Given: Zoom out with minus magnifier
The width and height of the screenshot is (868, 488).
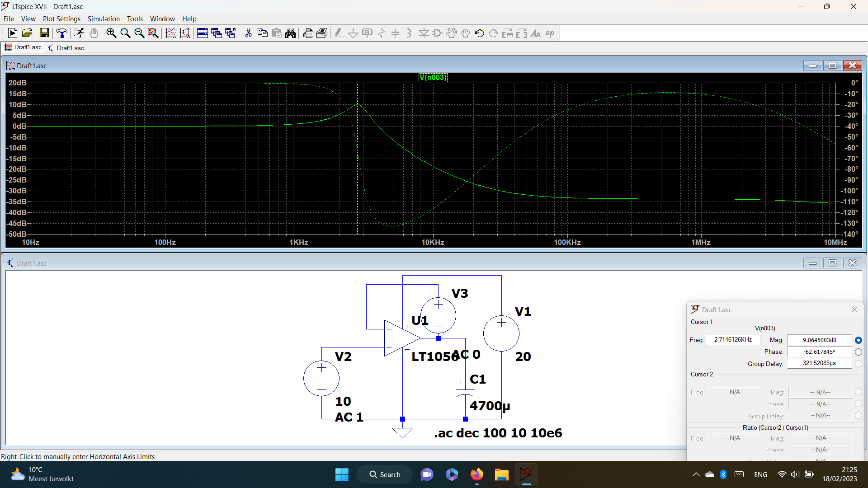Looking at the screenshot, I should tap(139, 33).
